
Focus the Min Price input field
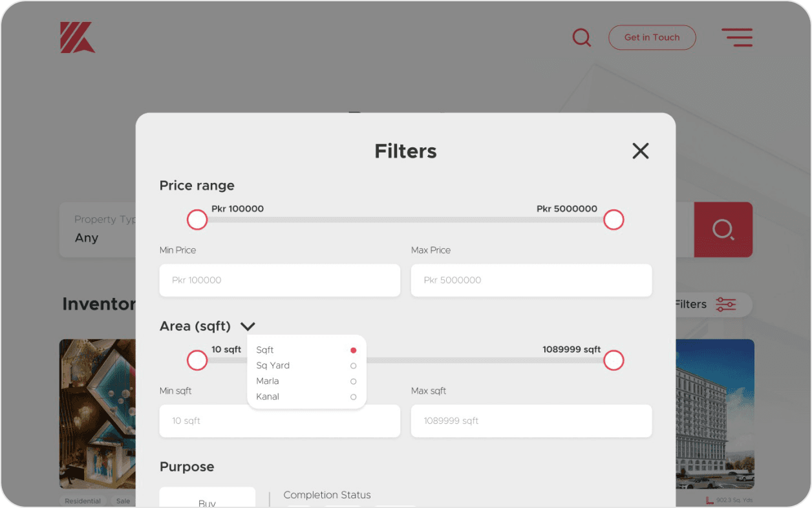click(280, 280)
